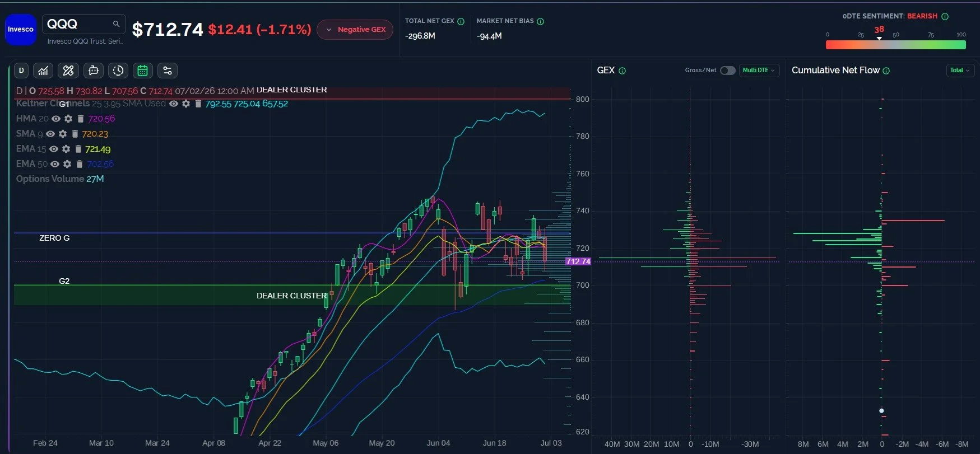The image size is (980, 454).
Task: Click the -296.8M Total Net GEX value
Action: (x=420, y=36)
